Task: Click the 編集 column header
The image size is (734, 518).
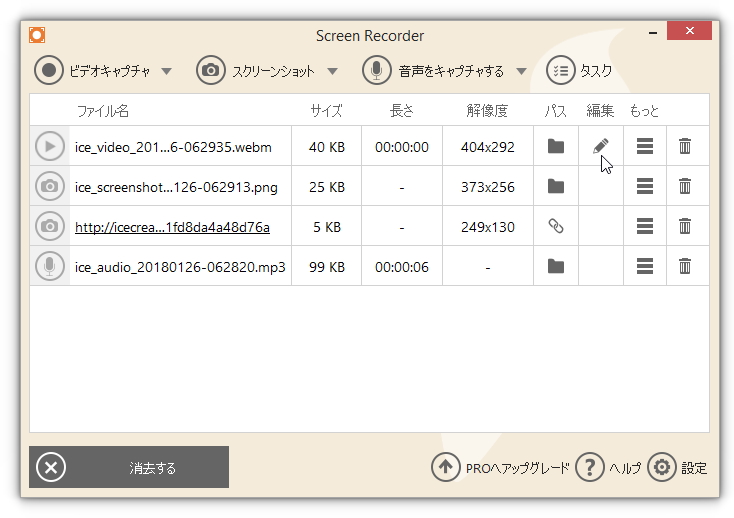Action: 600,111
